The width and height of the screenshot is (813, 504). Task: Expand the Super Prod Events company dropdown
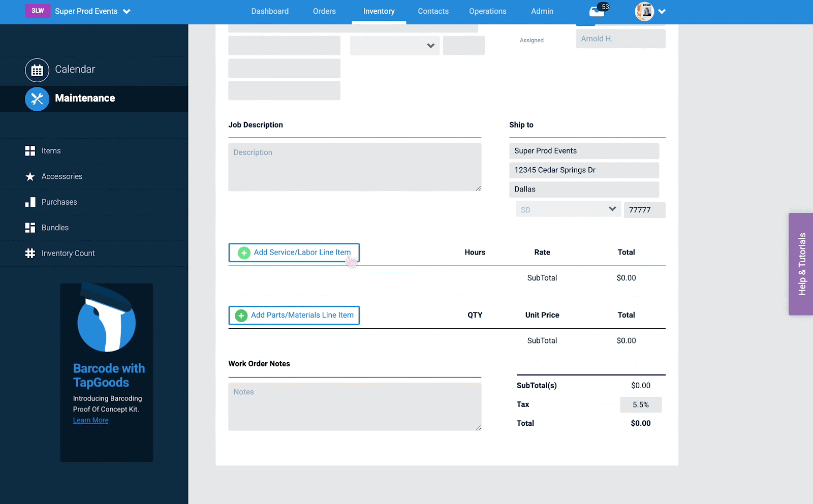127,11
